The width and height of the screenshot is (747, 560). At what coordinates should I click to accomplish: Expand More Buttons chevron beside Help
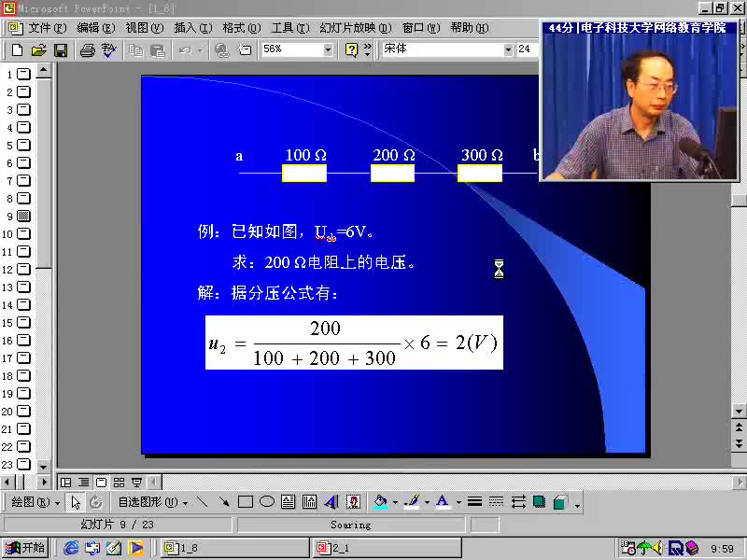tap(367, 50)
